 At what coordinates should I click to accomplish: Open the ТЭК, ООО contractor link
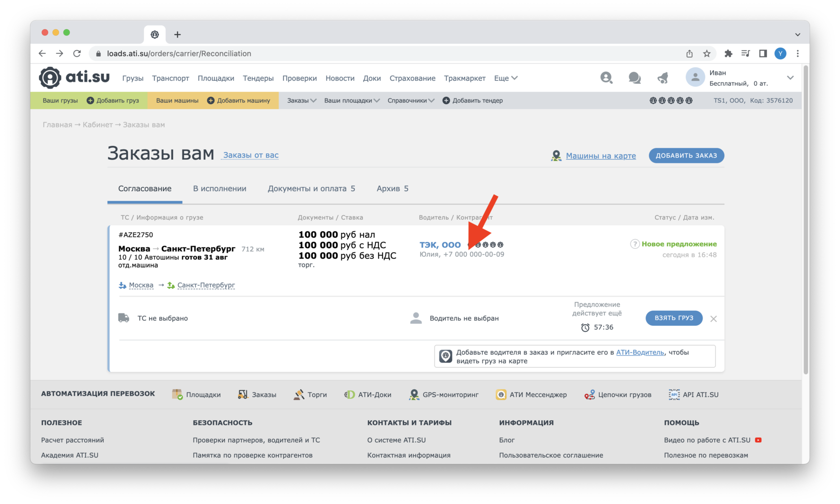440,245
